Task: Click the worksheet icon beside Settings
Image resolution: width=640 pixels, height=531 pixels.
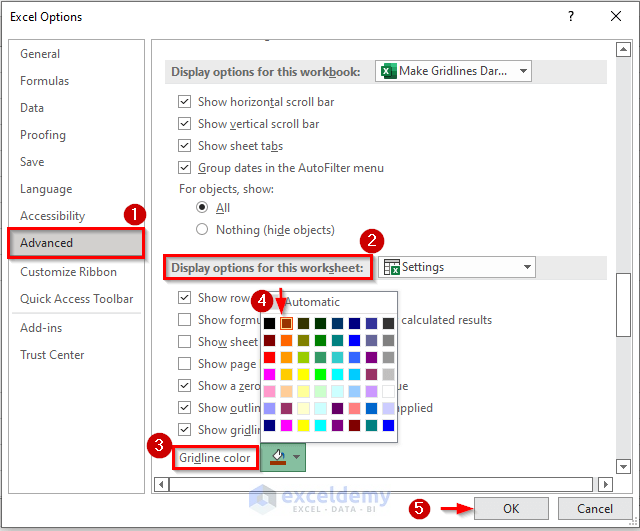Action: tap(392, 267)
